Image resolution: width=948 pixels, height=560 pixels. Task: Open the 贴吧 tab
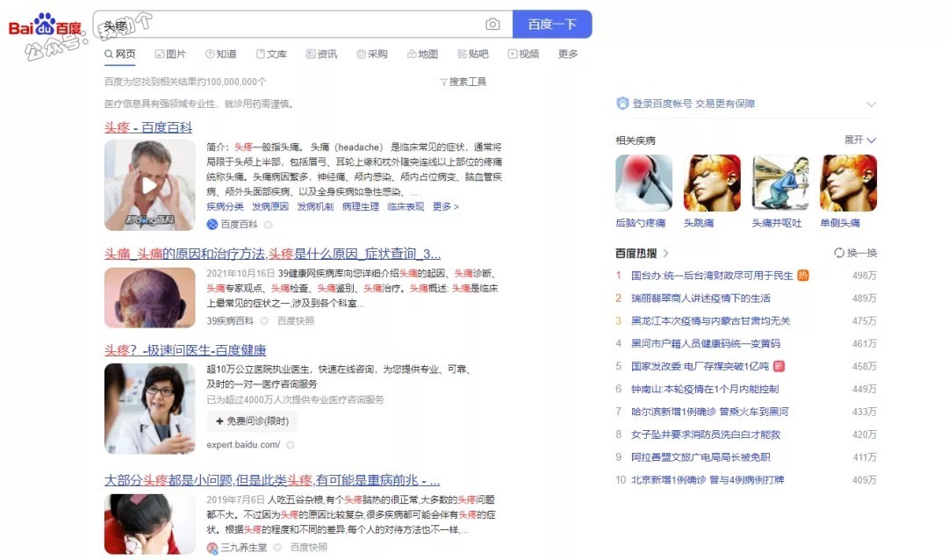tap(473, 54)
